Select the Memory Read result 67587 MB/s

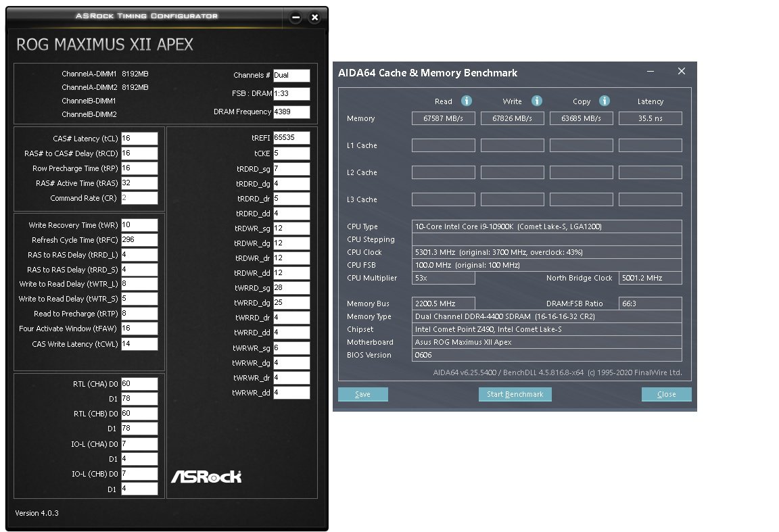pyautogui.click(x=443, y=118)
